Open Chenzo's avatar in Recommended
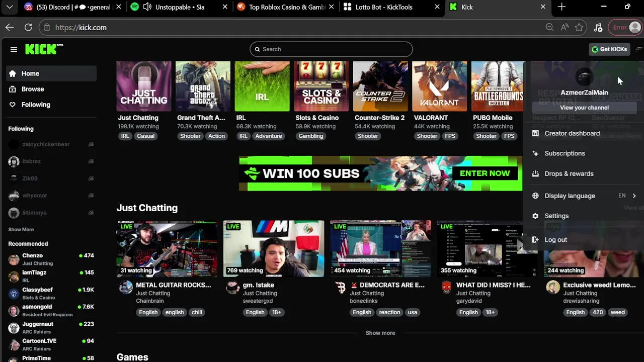 [x=14, y=259]
